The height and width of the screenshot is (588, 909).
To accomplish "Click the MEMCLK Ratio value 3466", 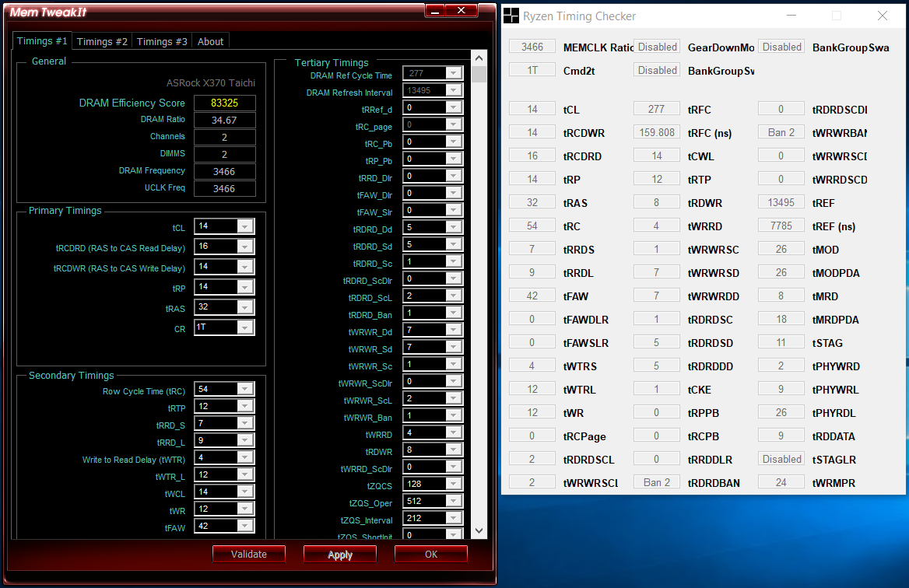I will coord(532,47).
